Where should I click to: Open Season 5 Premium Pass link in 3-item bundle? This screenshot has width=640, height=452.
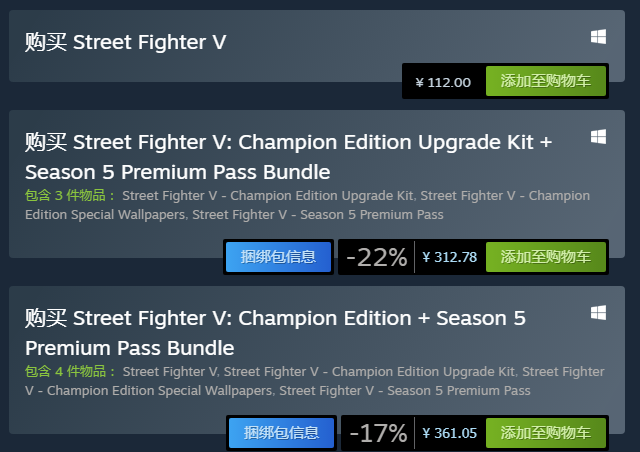point(318,215)
